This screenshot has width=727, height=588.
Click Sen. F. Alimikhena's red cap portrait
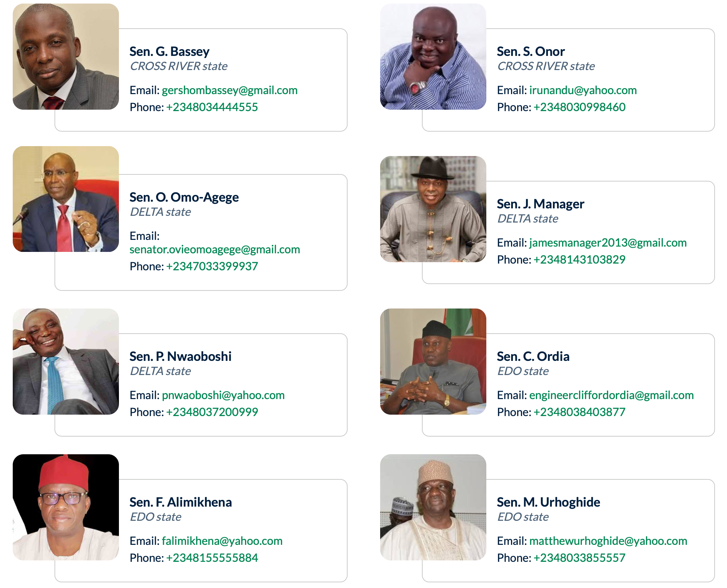pos(66,507)
